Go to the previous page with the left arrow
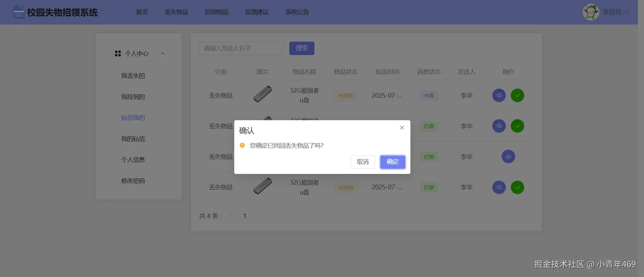644x277 pixels. (x=231, y=216)
